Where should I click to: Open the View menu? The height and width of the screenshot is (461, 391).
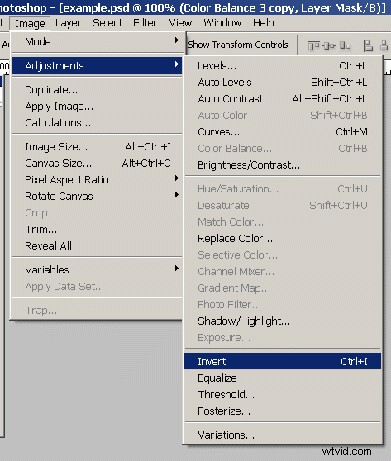tap(180, 23)
